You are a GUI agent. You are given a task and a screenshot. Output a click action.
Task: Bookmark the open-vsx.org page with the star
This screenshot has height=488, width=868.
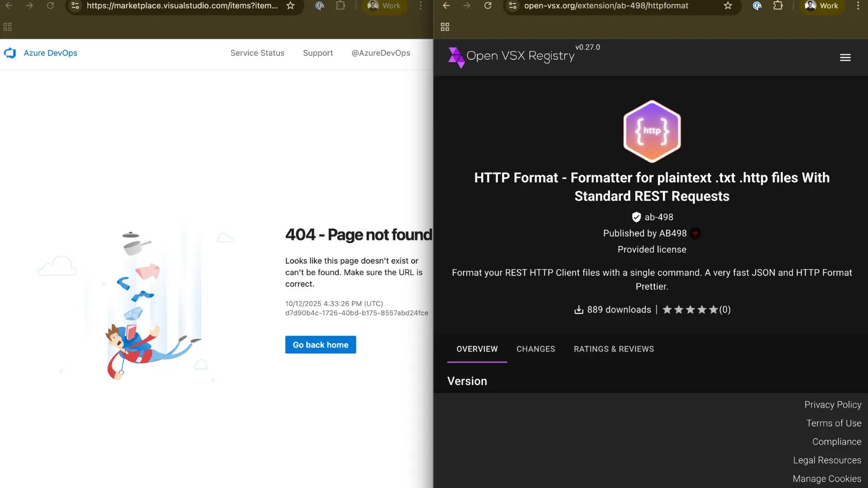pyautogui.click(x=727, y=6)
